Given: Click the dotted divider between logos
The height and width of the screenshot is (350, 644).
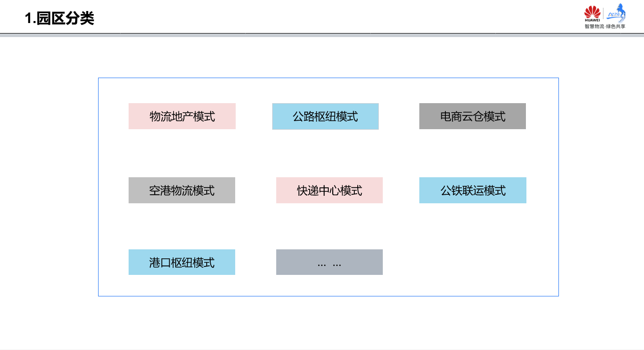Looking at the screenshot, I should (x=603, y=14).
